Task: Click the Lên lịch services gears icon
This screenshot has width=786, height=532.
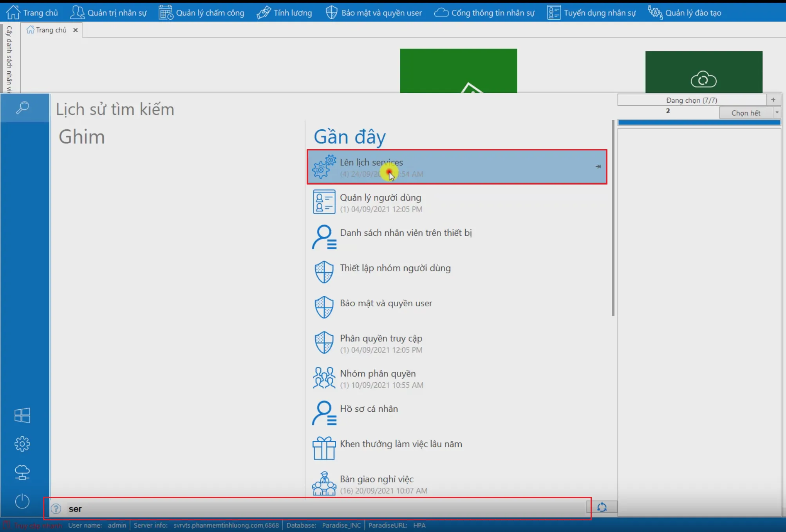Action: 324,166
